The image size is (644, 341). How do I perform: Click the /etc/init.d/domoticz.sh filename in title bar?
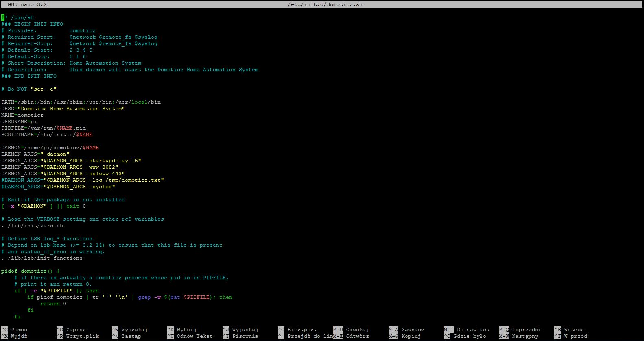click(325, 4)
